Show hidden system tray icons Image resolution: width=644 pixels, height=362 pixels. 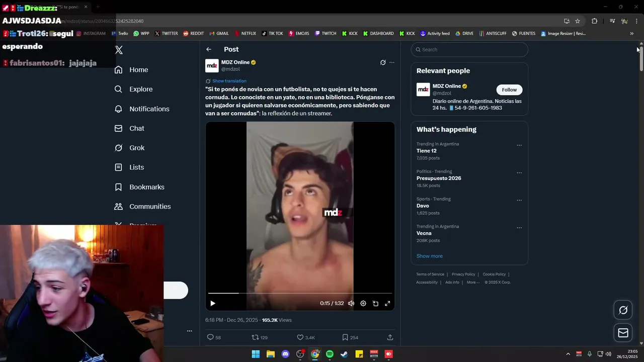point(568,354)
